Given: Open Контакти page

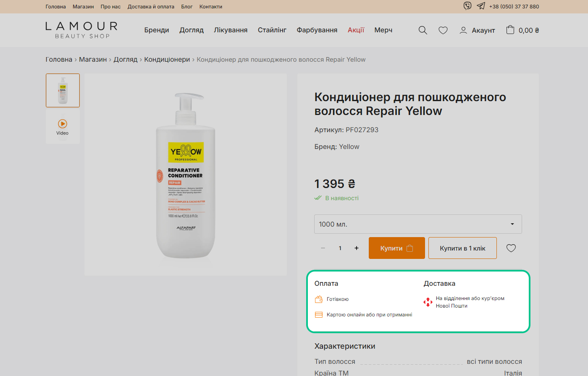Looking at the screenshot, I should pyautogui.click(x=211, y=7).
